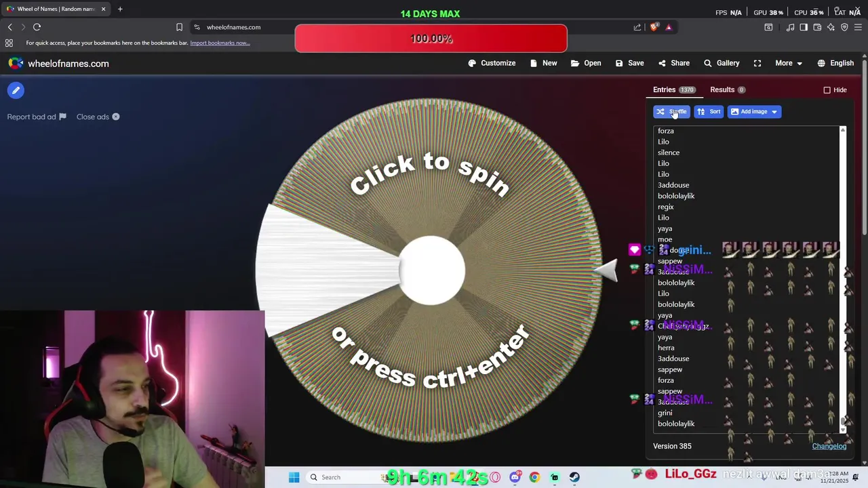This screenshot has height=488, width=868.
Task: Create a New wheel
Action: pos(543,63)
